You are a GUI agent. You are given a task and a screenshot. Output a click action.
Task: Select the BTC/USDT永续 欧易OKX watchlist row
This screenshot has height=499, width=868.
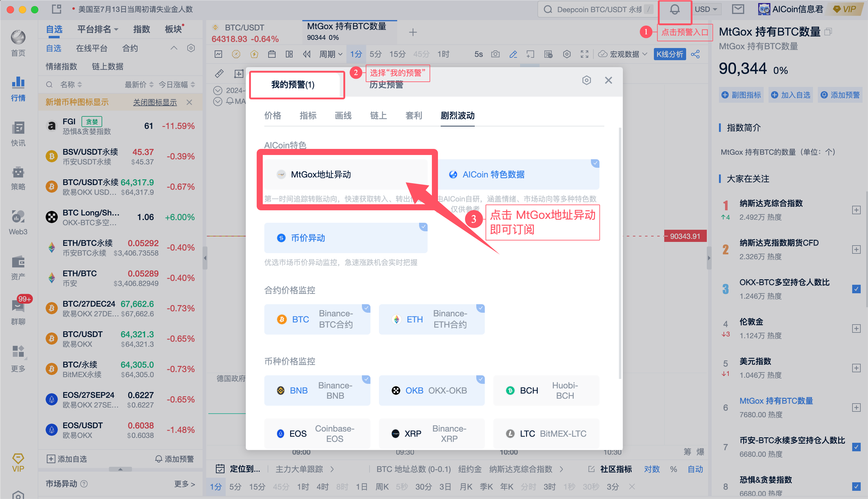coord(120,187)
